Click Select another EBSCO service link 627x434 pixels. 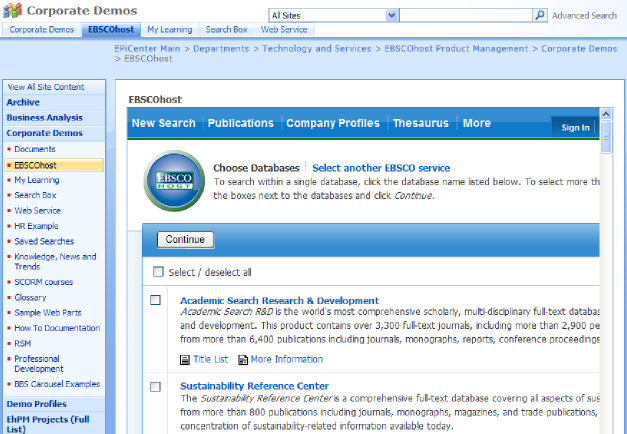381,168
